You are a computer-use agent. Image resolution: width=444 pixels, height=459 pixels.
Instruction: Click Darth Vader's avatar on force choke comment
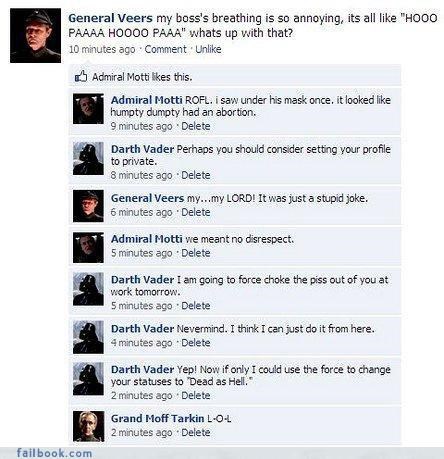(x=88, y=289)
